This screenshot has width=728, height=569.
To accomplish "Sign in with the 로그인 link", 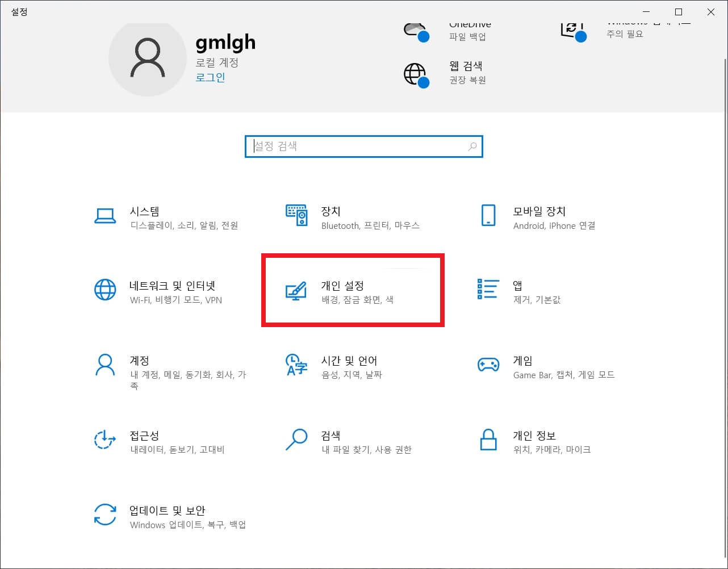I will (210, 77).
